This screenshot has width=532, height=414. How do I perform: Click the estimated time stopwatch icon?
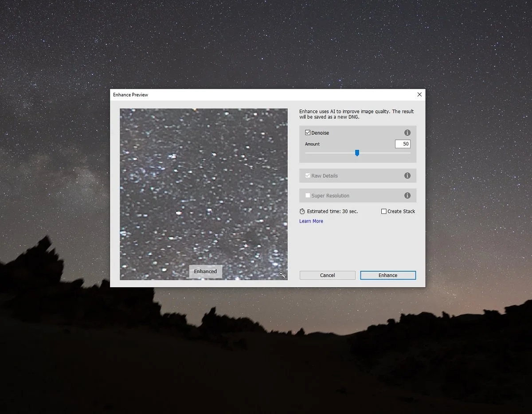coord(302,211)
